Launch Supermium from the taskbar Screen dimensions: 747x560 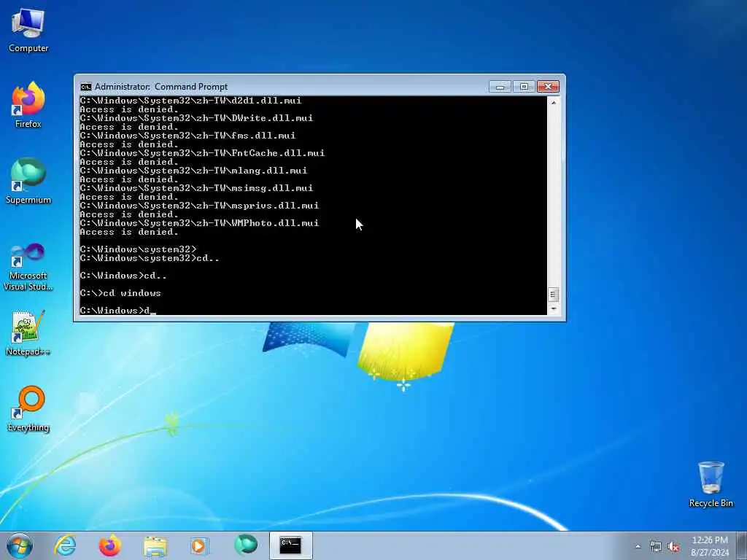coord(245,545)
